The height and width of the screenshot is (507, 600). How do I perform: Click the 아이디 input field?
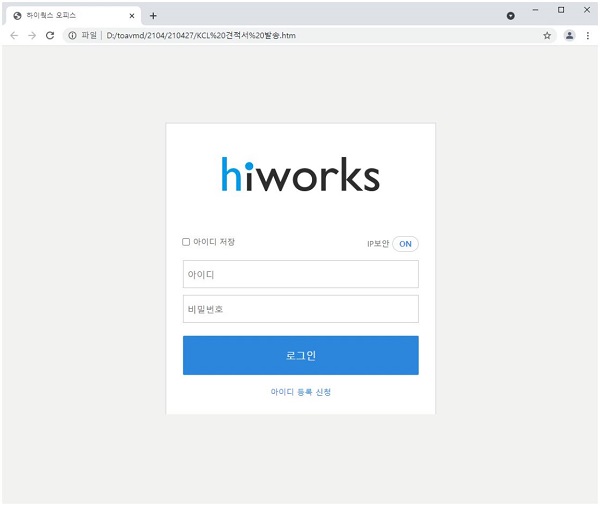coord(301,274)
